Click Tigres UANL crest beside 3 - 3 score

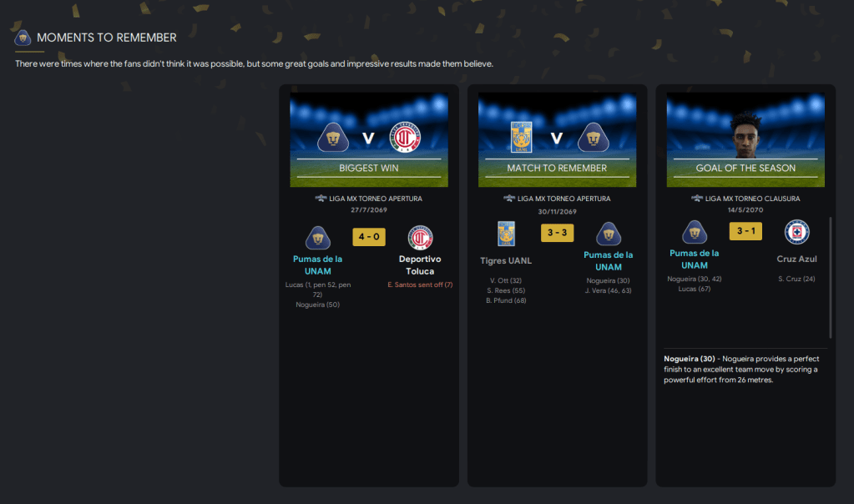[506, 234]
